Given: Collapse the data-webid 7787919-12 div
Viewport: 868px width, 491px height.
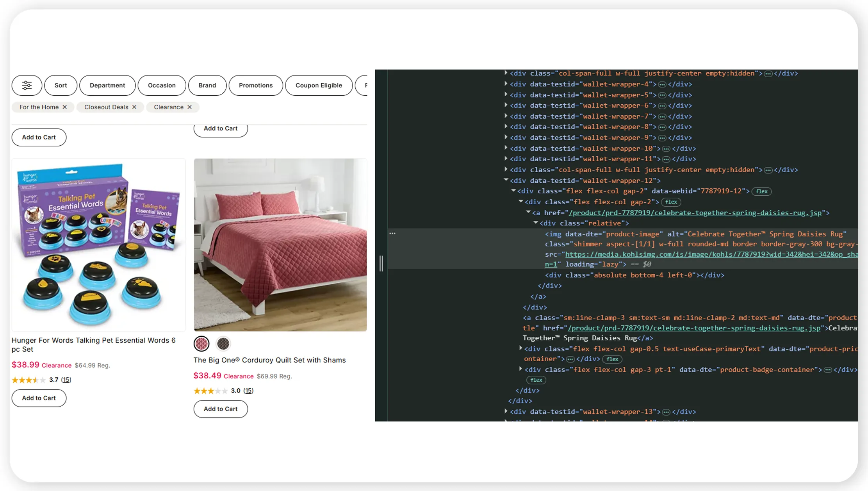Looking at the screenshot, I should coord(513,191).
